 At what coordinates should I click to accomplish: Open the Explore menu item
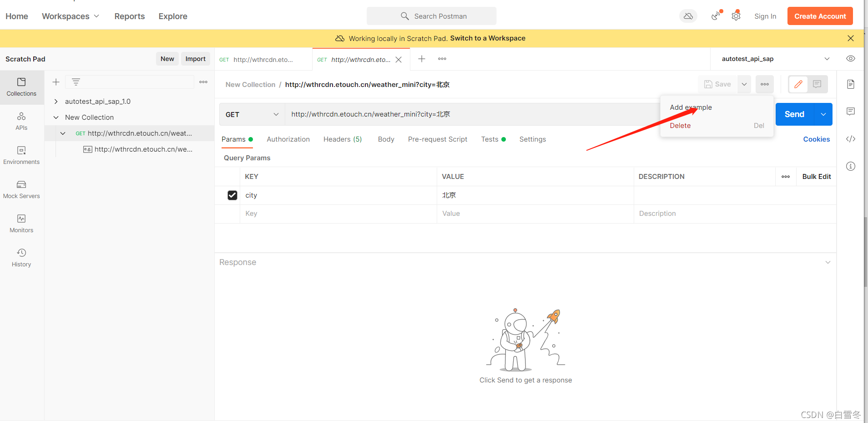click(173, 16)
